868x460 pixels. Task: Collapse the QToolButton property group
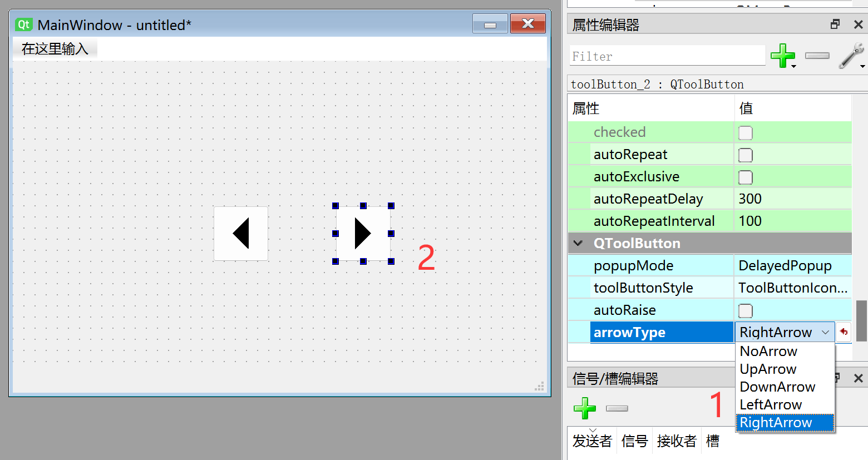point(578,243)
